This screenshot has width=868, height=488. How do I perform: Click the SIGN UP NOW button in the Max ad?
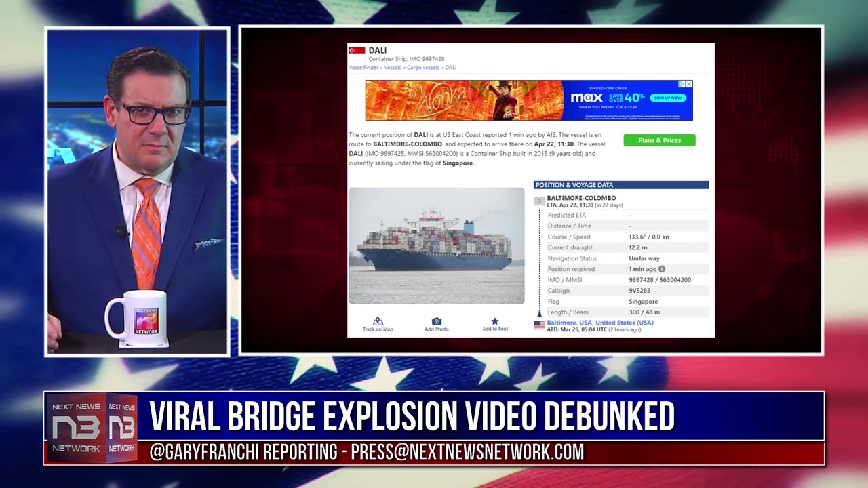(668, 98)
